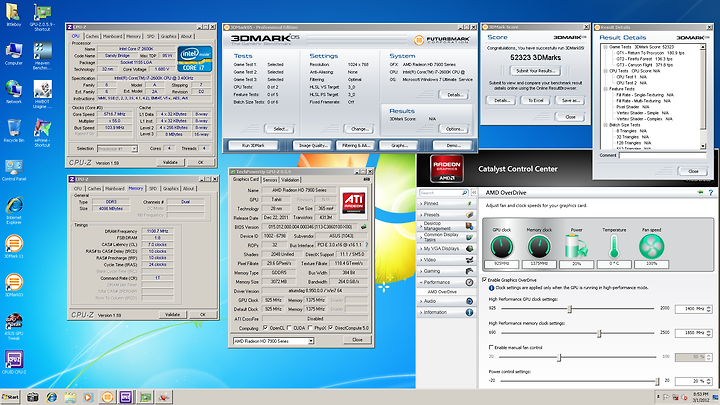
Task: Click the Catalyst Search input box
Action: (440, 193)
